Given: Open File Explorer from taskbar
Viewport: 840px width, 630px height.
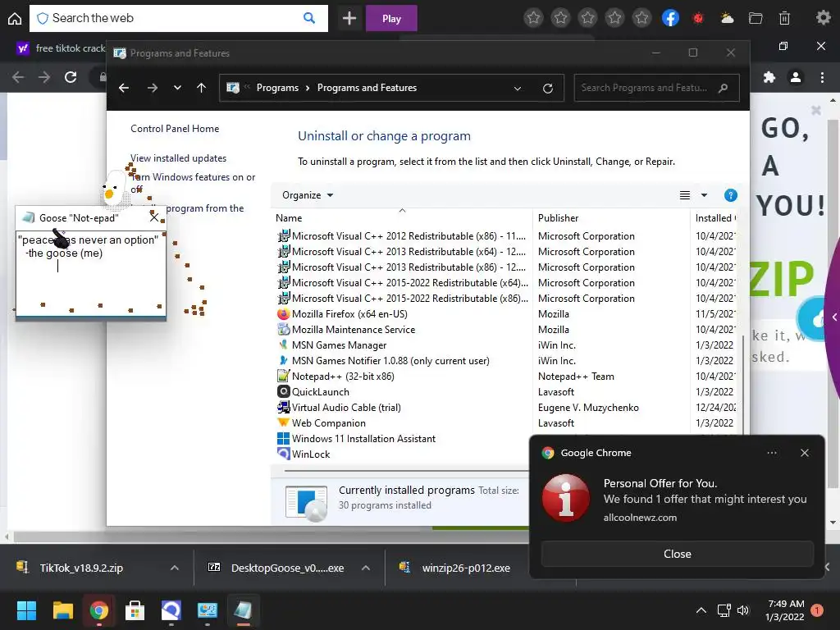Looking at the screenshot, I should 62,610.
